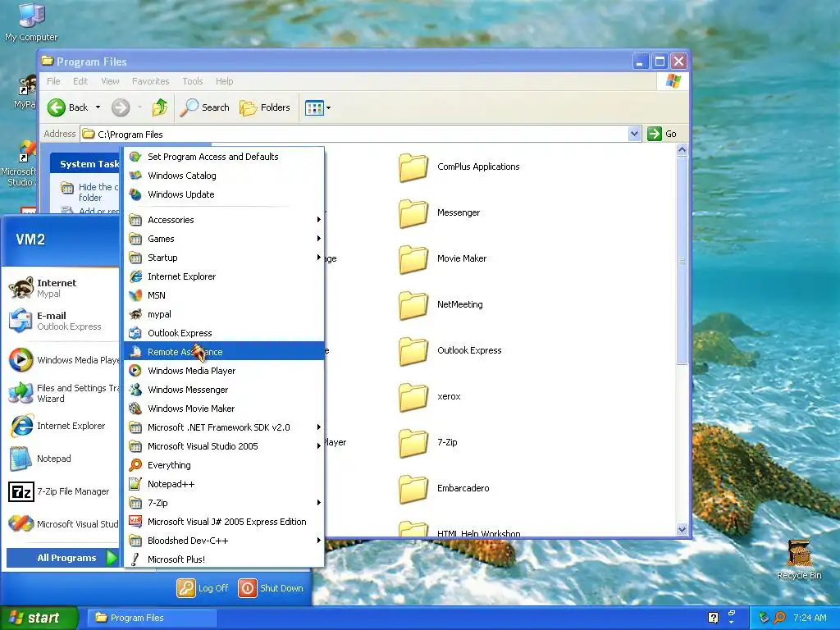
Task: Click Go button beside address bar
Action: tap(663, 134)
